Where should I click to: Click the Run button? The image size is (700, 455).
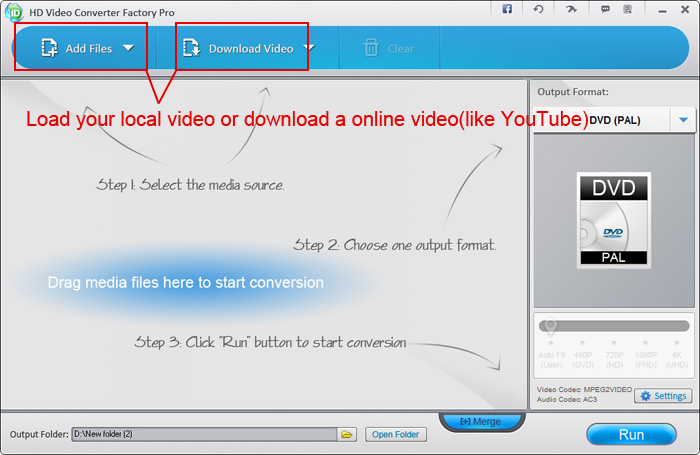[631, 434]
